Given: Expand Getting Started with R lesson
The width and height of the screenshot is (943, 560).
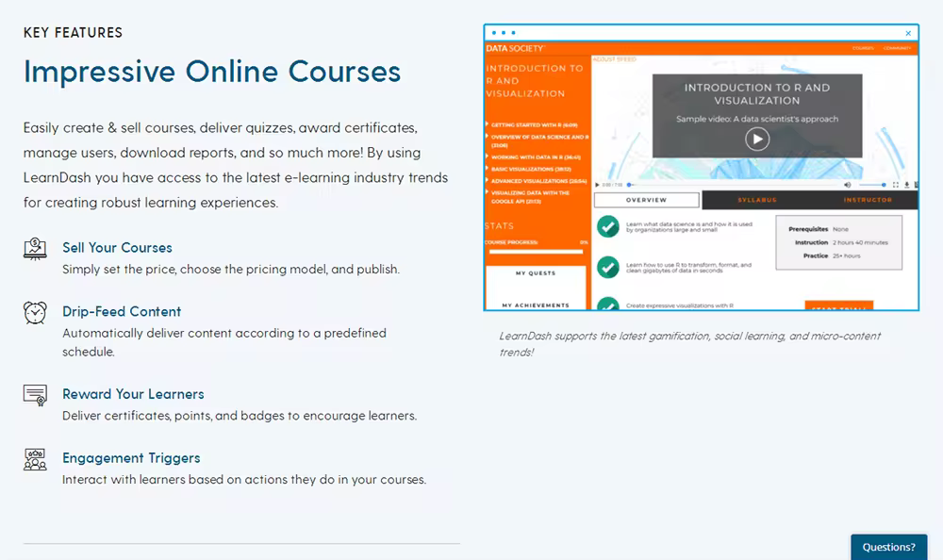Looking at the screenshot, I should (532, 125).
